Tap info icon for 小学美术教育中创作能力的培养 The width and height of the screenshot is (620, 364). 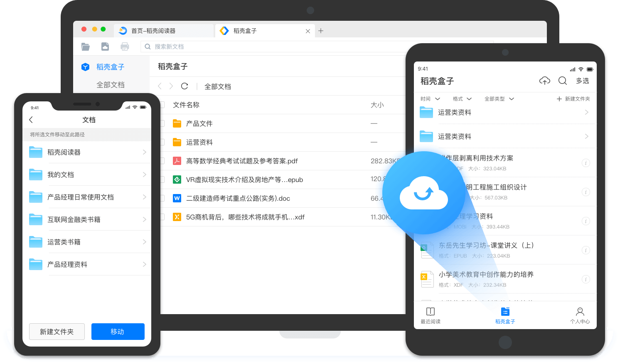(586, 279)
